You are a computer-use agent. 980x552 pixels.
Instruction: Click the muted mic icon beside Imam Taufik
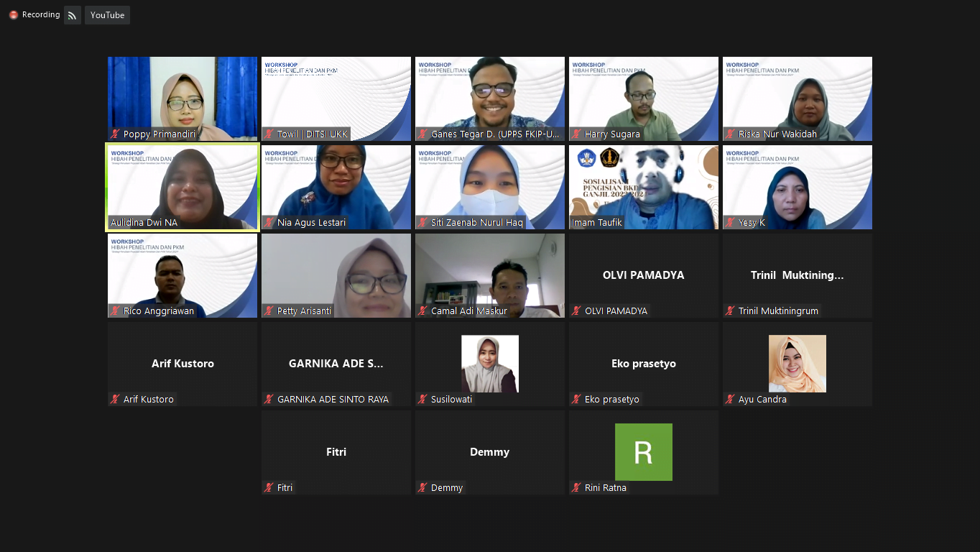[575, 223]
